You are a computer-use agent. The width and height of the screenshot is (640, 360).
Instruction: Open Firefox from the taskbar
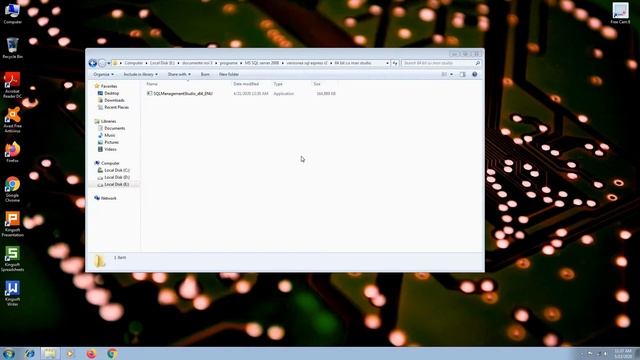[91, 354]
